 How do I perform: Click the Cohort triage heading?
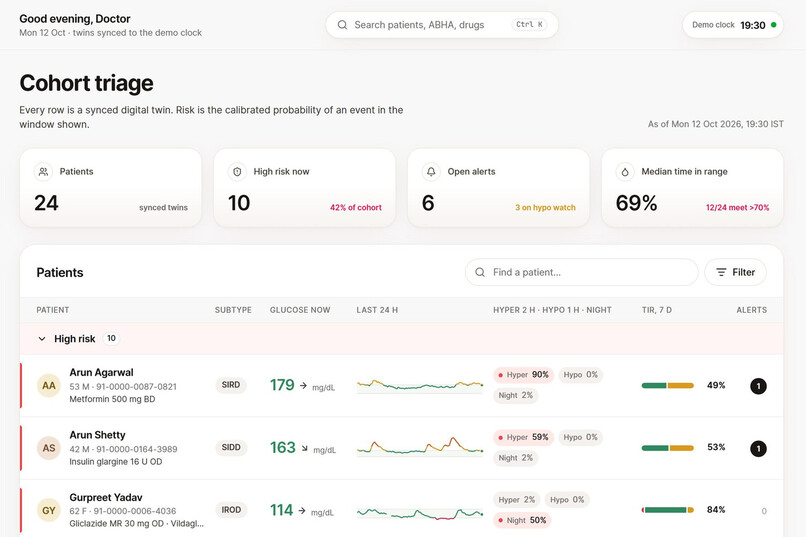coord(86,83)
